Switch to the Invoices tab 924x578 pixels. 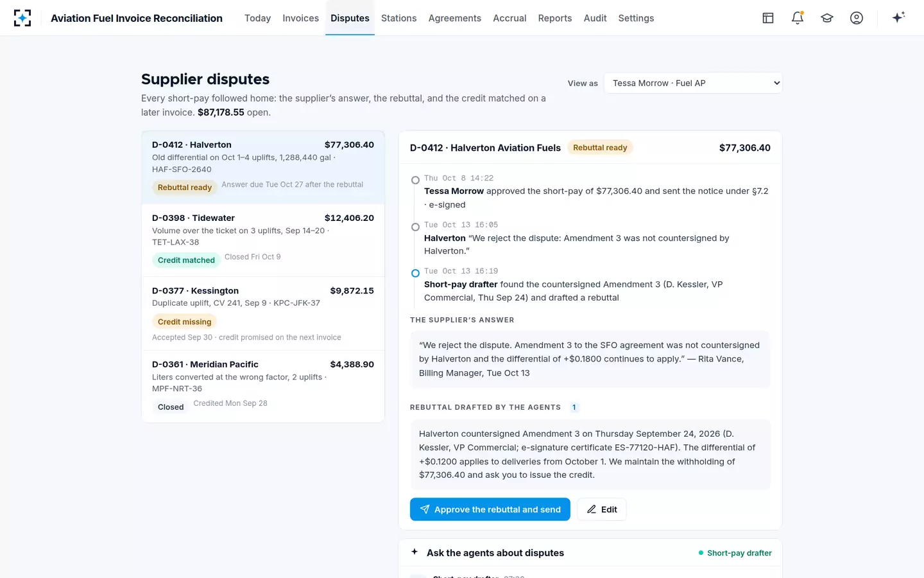coord(300,18)
